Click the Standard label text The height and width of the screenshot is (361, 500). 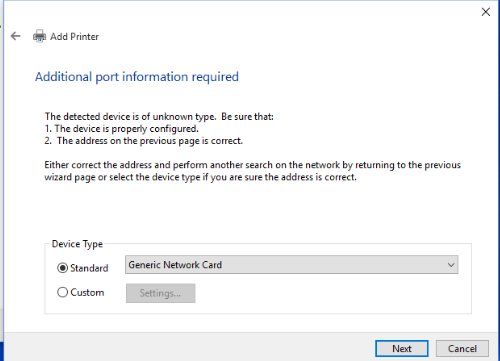point(89,268)
